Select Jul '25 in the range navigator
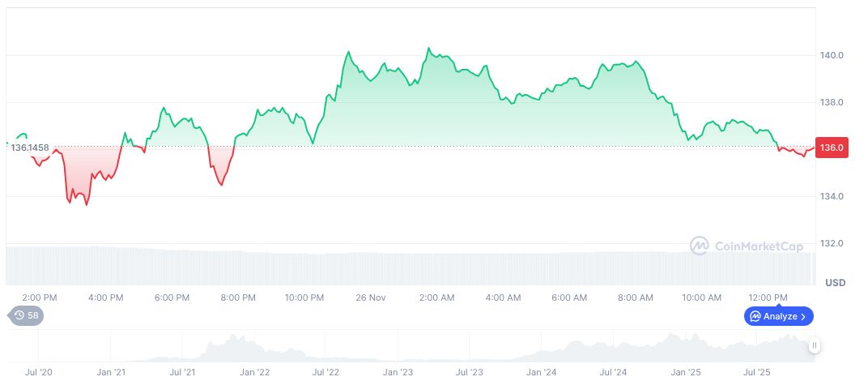The width and height of the screenshot is (868, 381). coord(758,372)
